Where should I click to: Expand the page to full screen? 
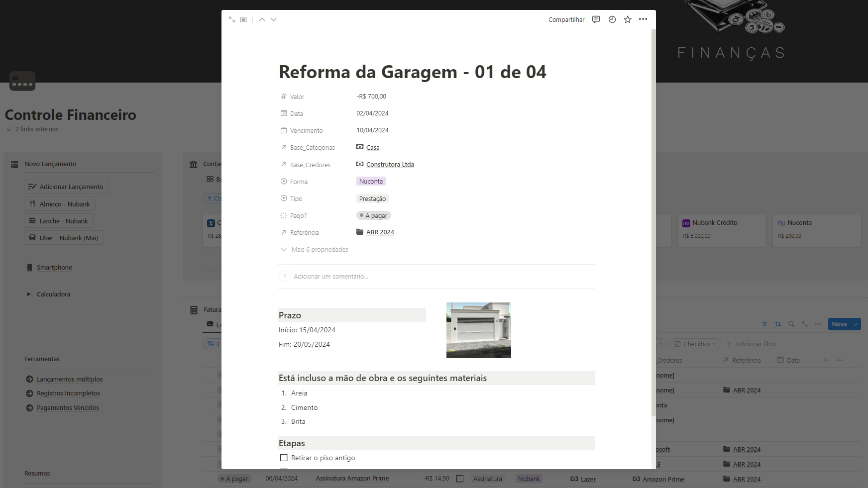point(231,19)
